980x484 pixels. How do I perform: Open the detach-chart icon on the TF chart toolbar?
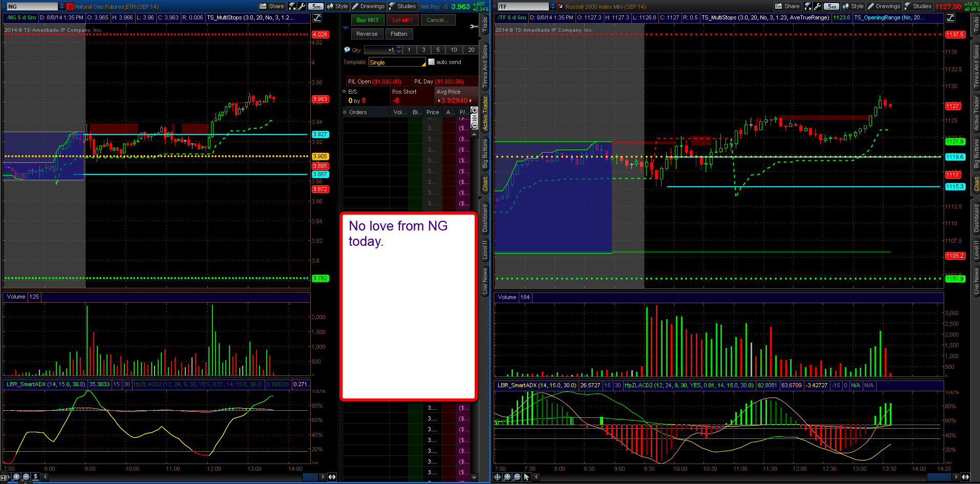coord(808,6)
